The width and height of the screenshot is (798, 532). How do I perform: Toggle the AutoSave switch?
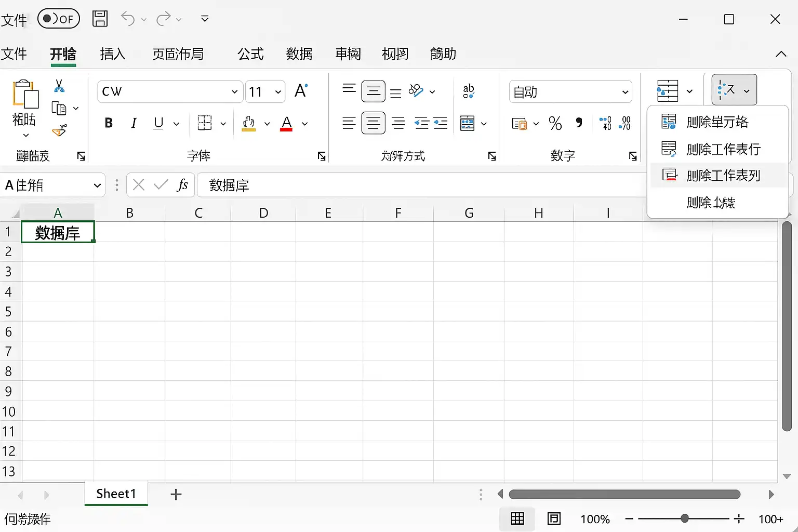(59, 19)
